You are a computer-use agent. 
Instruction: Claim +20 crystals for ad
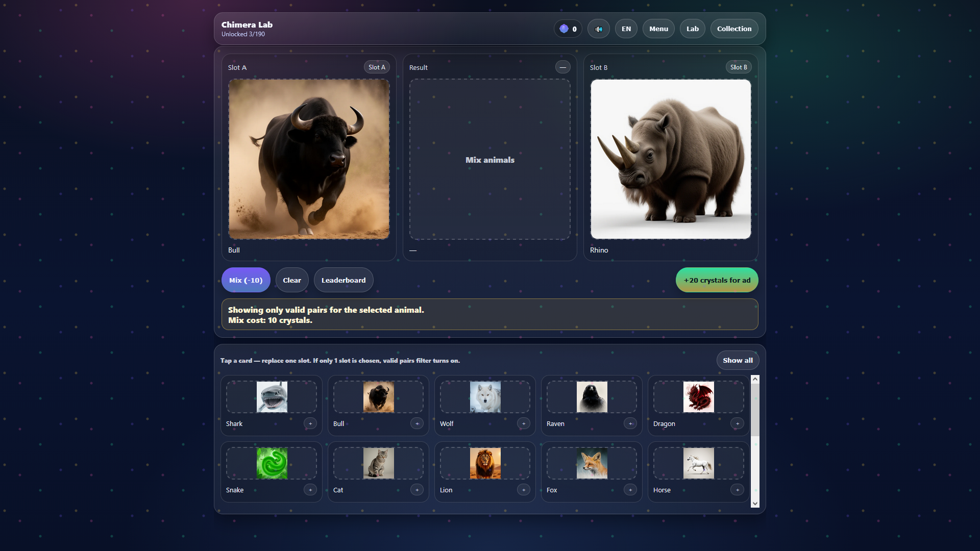pos(717,280)
